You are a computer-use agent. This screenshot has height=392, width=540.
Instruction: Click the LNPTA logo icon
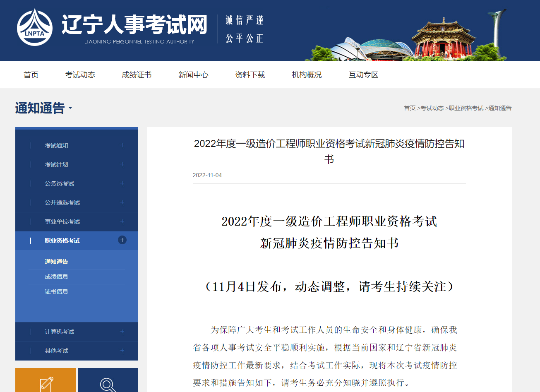coord(35,27)
